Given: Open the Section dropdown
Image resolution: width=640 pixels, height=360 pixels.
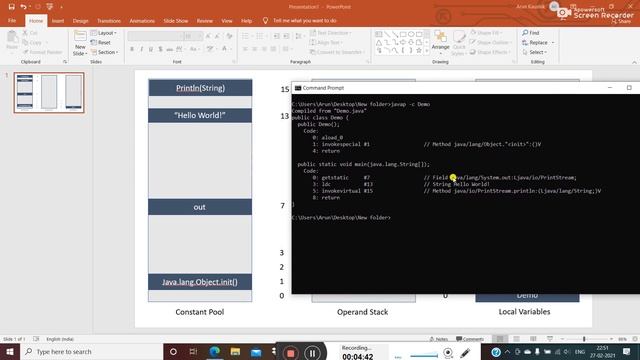Looking at the screenshot, I should [x=104, y=52].
